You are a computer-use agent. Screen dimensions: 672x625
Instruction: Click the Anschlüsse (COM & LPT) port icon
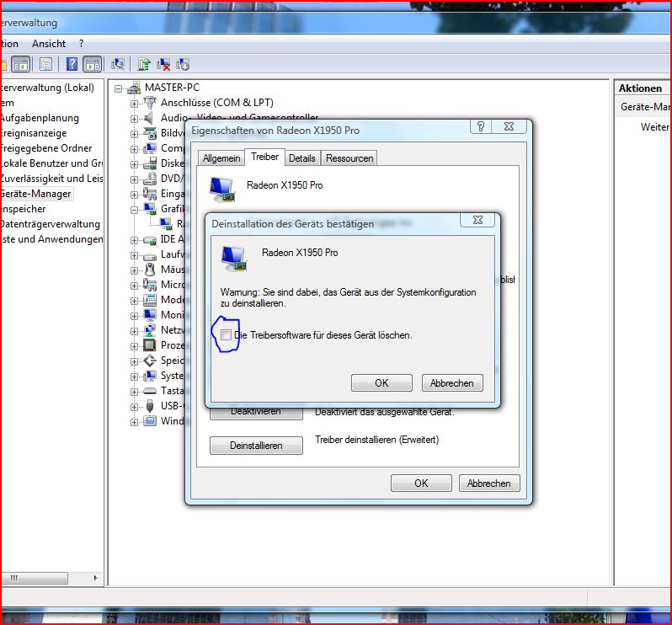click(x=150, y=103)
